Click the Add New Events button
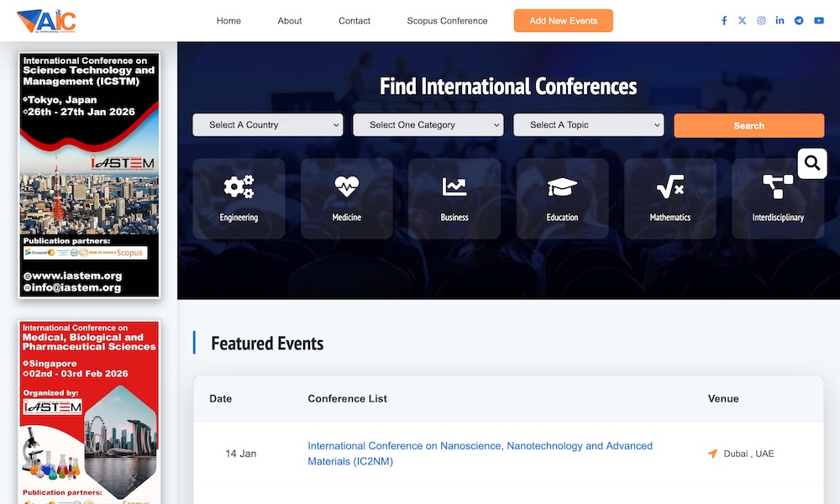Screen dimensions: 840x504 click(x=563, y=20)
